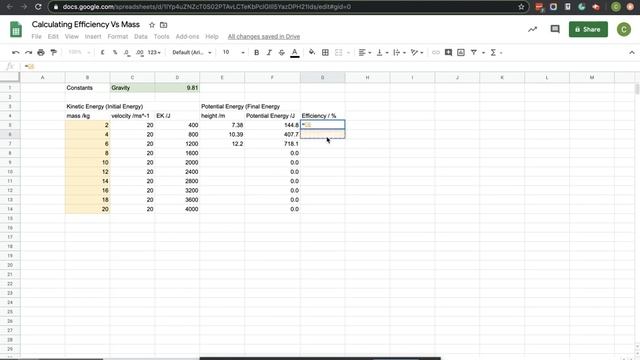The image size is (640, 360).
Task: Select column G header
Action: (x=322, y=77)
